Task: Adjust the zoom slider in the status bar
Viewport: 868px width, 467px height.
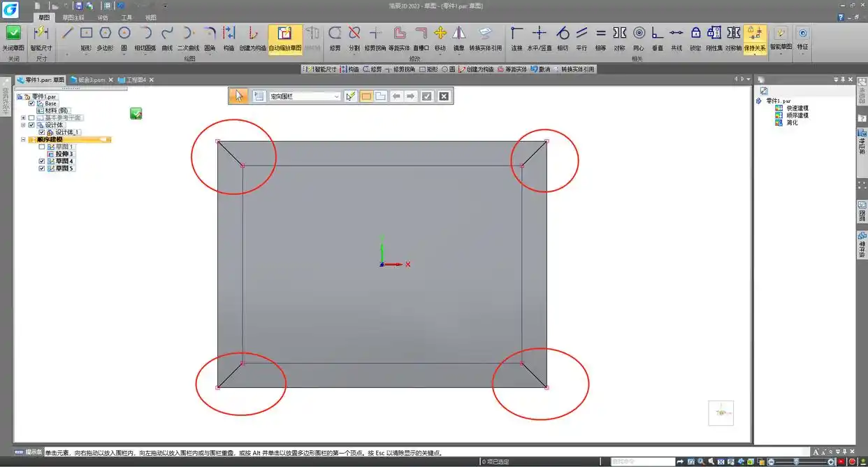Action: pyautogui.click(x=797, y=461)
